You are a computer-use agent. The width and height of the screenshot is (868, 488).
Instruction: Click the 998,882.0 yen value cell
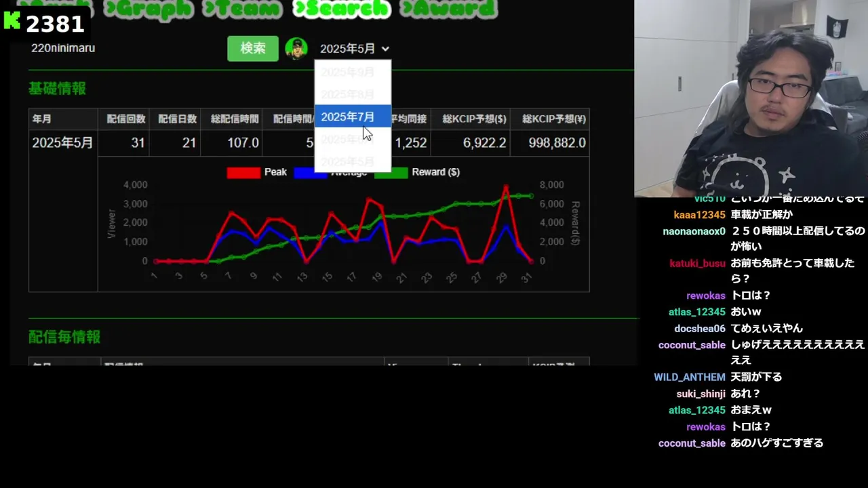(550, 143)
